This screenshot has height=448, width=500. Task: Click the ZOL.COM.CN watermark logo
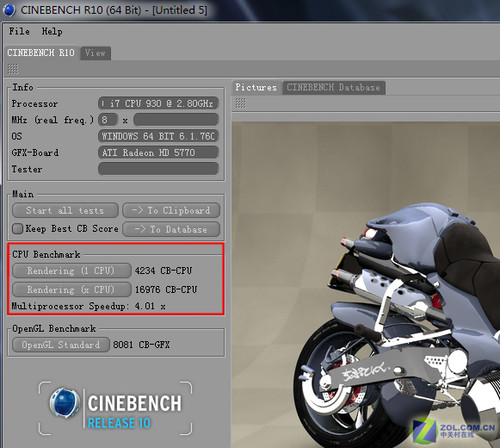click(454, 431)
